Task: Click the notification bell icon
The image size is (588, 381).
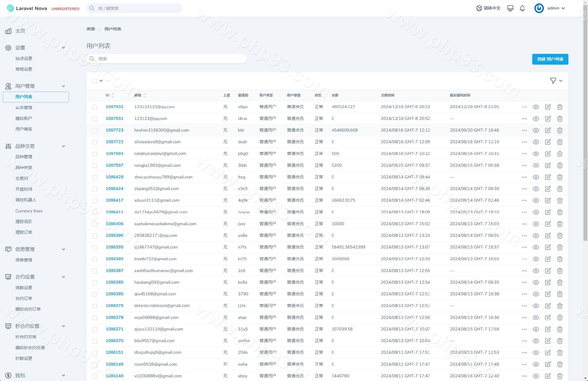Action: click(x=522, y=8)
